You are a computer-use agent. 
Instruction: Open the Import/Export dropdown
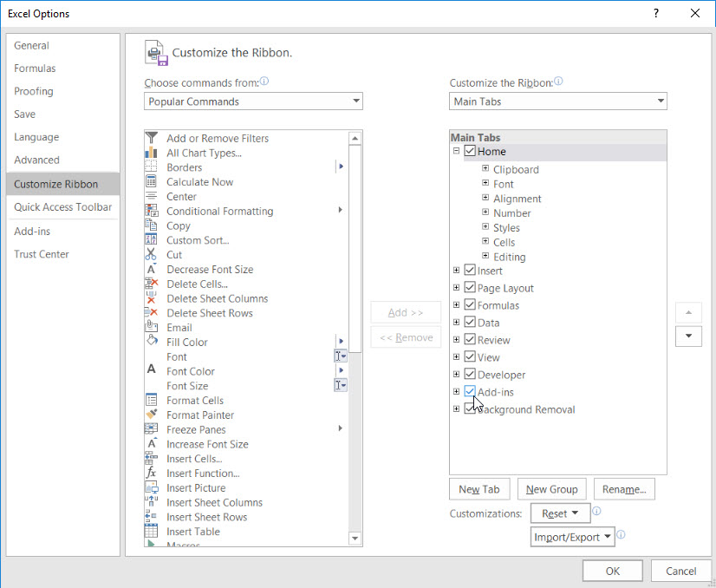click(x=573, y=537)
